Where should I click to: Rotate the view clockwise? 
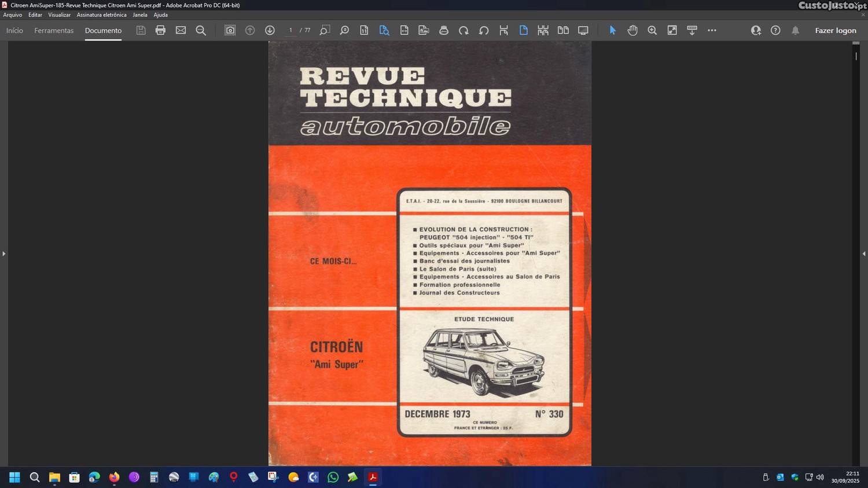tap(464, 30)
